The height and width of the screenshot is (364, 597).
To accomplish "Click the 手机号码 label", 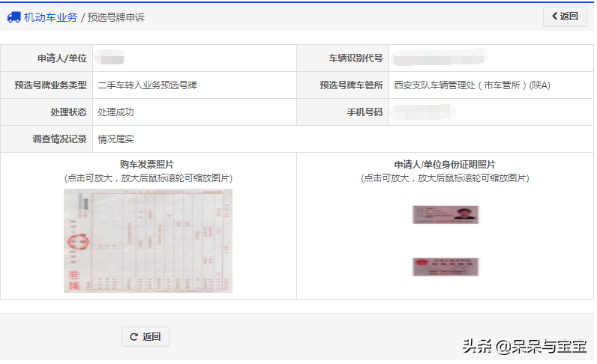I will pos(364,112).
